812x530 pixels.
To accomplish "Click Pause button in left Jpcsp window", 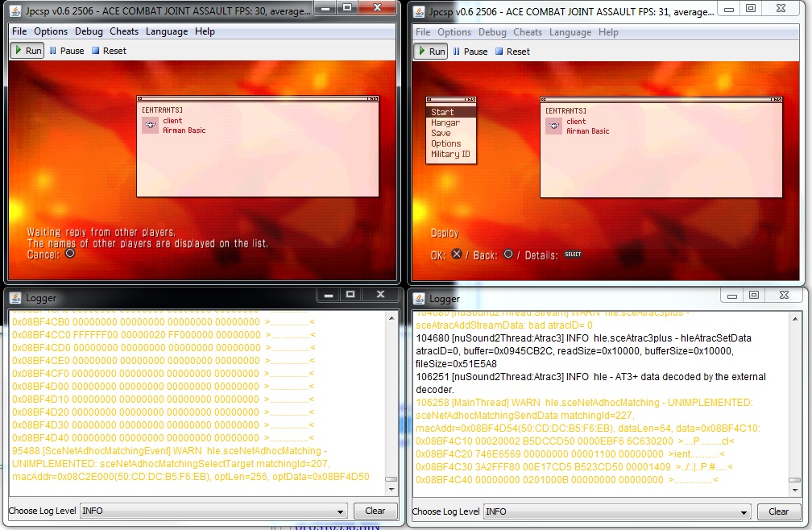I will [x=67, y=51].
